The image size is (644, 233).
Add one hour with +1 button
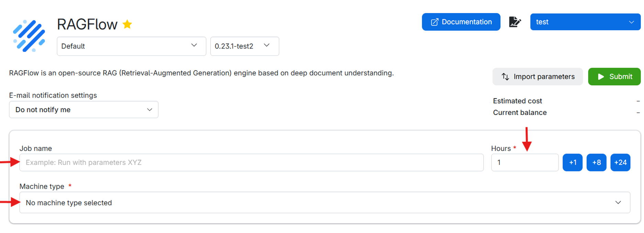[572, 162]
